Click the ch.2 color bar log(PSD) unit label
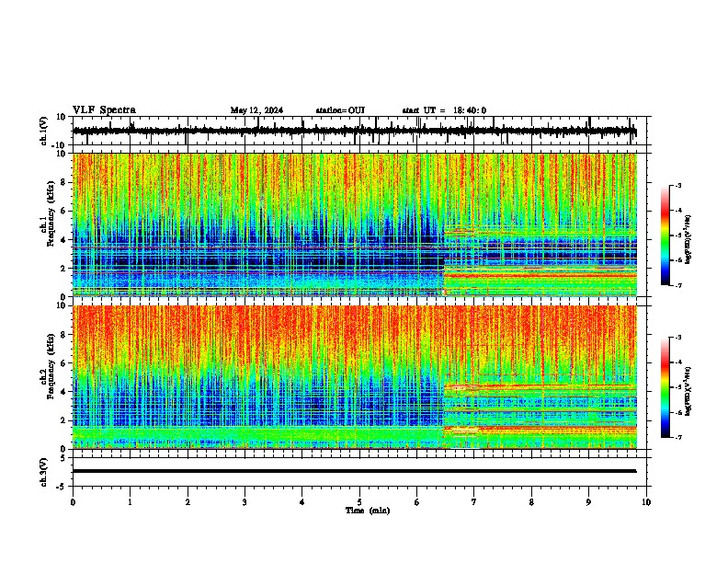 click(x=688, y=391)
